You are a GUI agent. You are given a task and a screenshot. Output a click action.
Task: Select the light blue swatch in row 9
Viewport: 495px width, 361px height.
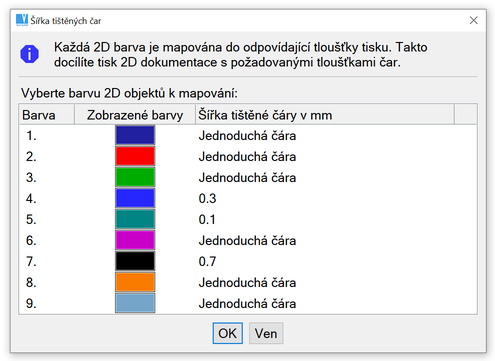coord(135,303)
